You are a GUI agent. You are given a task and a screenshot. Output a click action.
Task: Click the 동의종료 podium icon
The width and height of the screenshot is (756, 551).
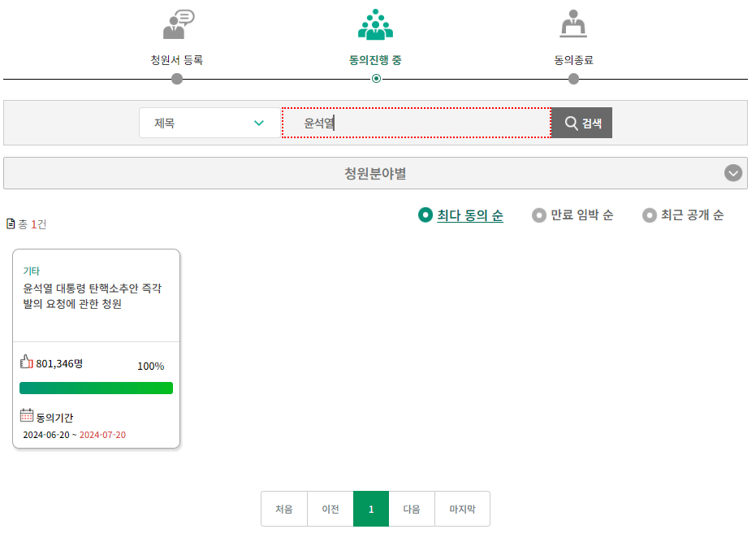point(573,23)
